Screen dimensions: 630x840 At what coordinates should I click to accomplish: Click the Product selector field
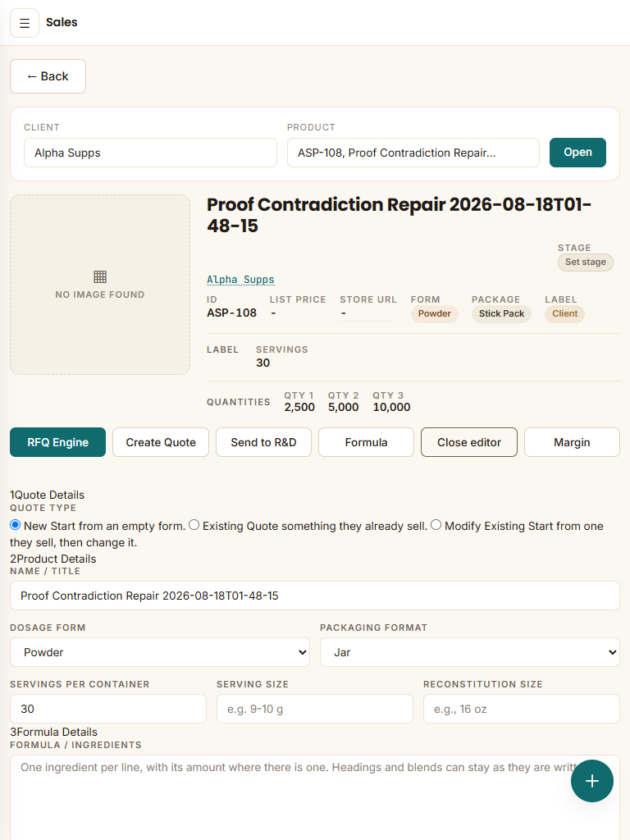(413, 153)
